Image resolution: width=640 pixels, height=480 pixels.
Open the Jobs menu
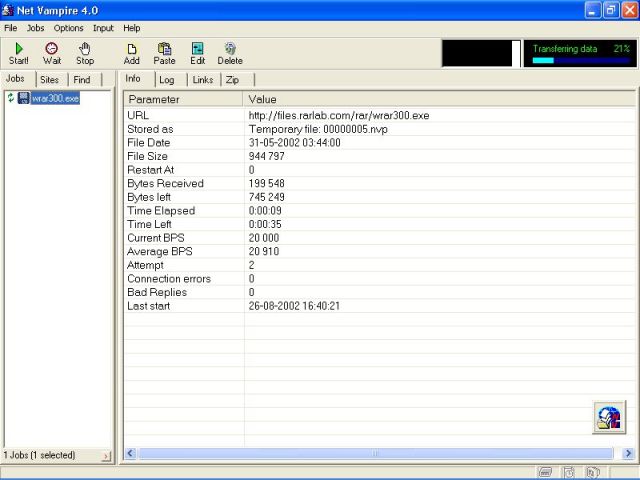pyautogui.click(x=36, y=28)
